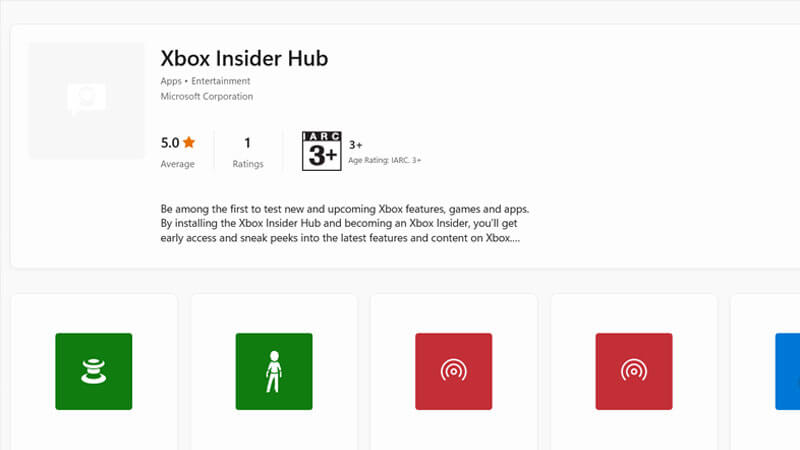The width and height of the screenshot is (800, 450).
Task: Open the green avatar figure app tile
Action: (x=274, y=371)
